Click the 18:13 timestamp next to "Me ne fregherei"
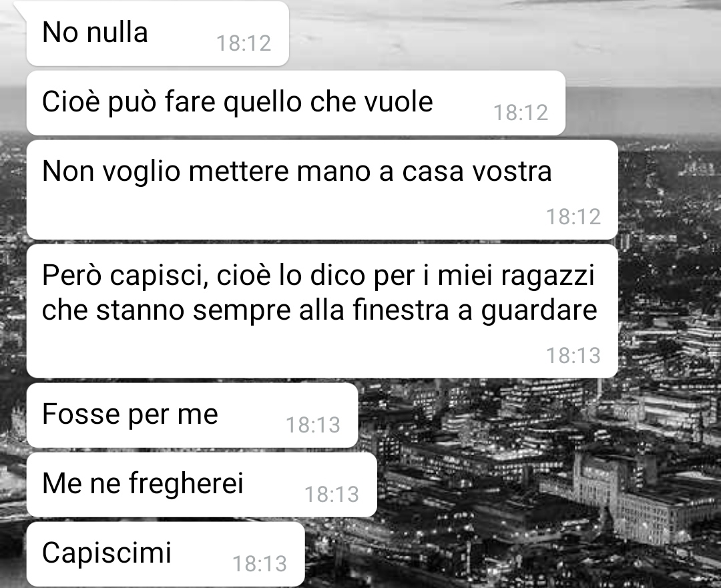721x588 pixels. click(x=332, y=494)
